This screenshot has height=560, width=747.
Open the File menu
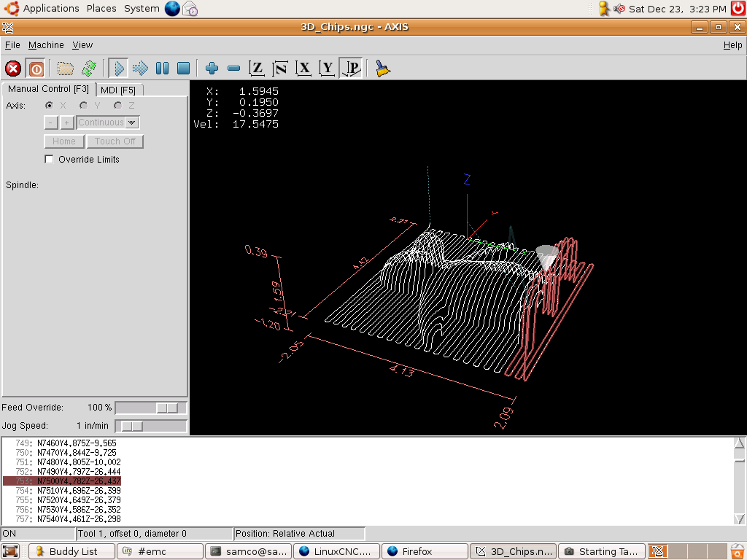[x=12, y=44]
